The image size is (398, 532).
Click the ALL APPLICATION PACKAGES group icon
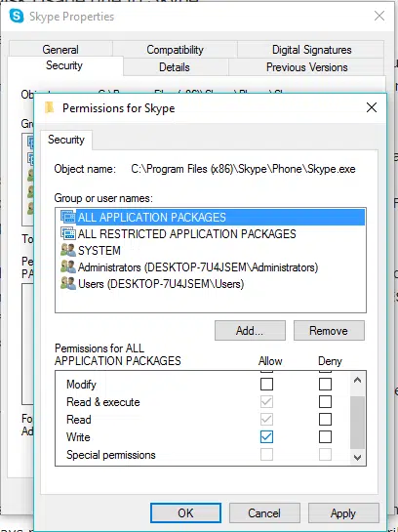(68, 217)
